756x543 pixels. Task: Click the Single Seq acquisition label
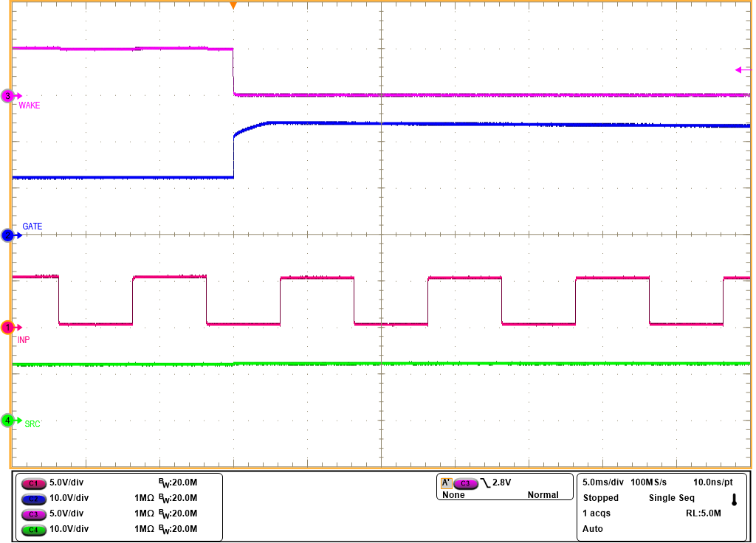pos(671,498)
